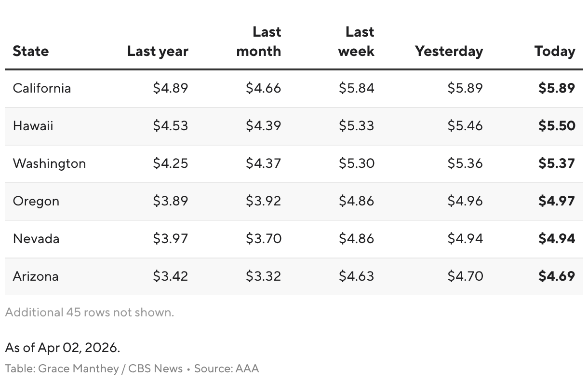Sort by the Today column header
Image resolution: width=588 pixels, height=381 pixels.
click(x=555, y=51)
